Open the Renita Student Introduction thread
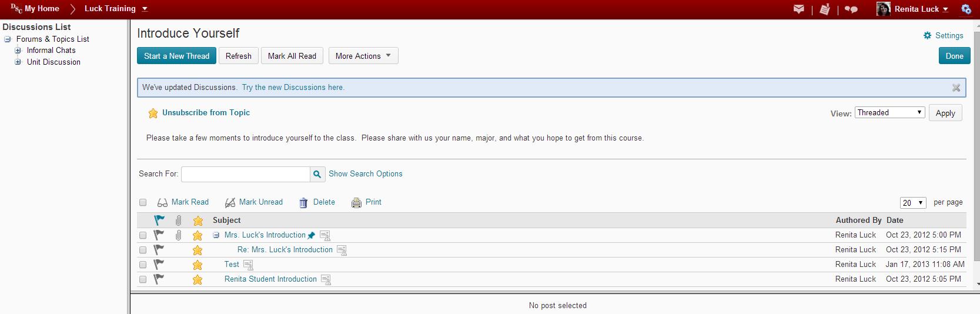 [x=270, y=279]
